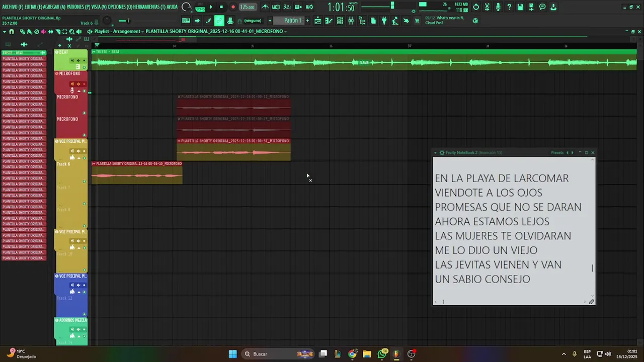Toggle loop recording icon

pos(309,7)
